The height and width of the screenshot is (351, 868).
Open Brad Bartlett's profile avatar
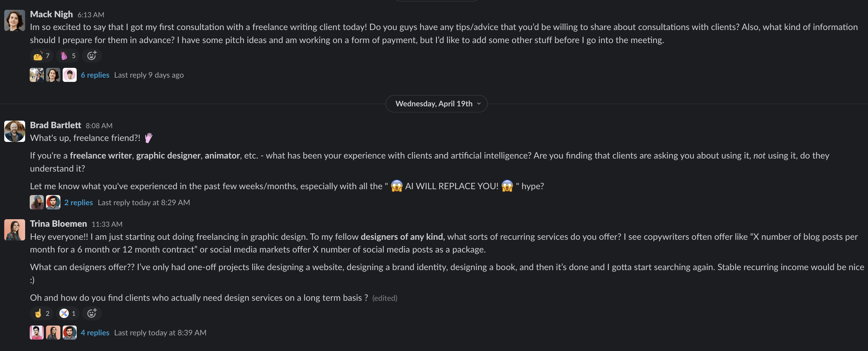click(15, 131)
